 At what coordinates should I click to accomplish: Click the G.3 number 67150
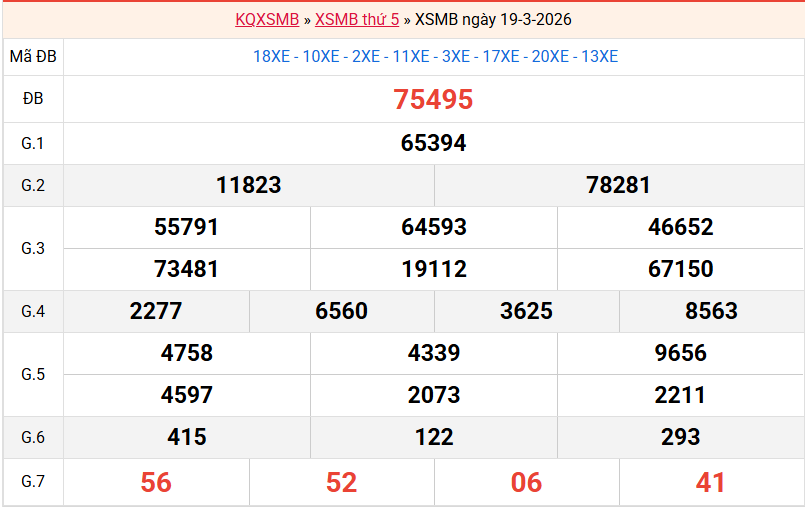[x=680, y=269]
